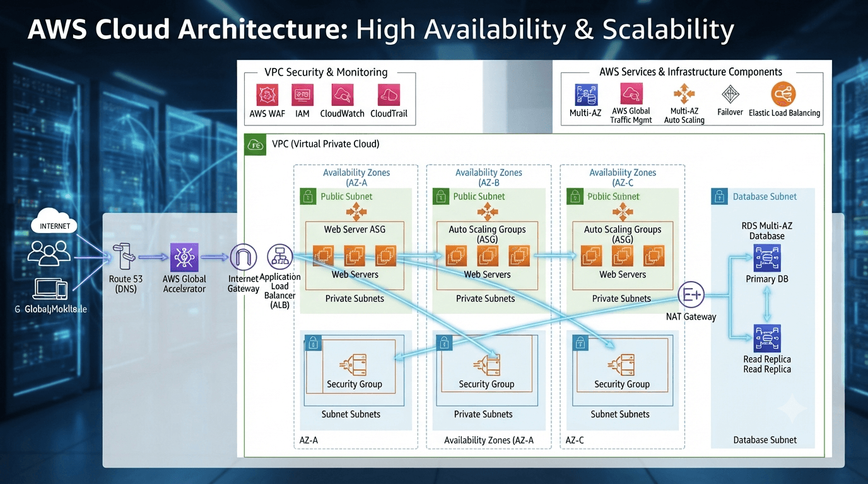Click the AWS WAF icon
Screen dimensions: 868x484
point(267,95)
